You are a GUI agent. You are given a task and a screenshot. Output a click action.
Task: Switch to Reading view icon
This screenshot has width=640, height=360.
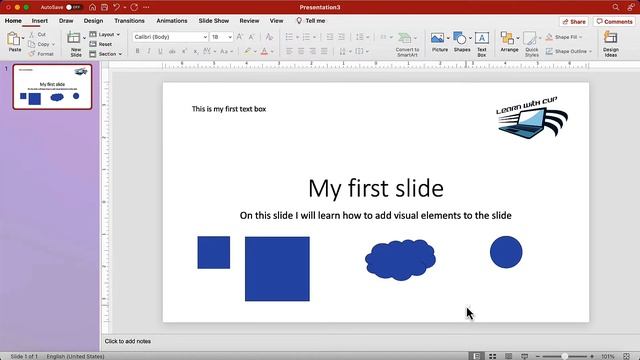coord(509,356)
